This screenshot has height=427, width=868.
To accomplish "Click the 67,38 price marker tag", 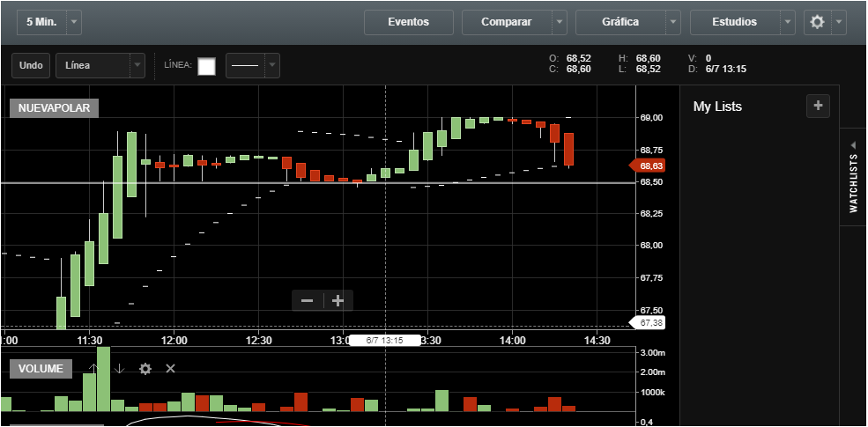I will click(649, 323).
